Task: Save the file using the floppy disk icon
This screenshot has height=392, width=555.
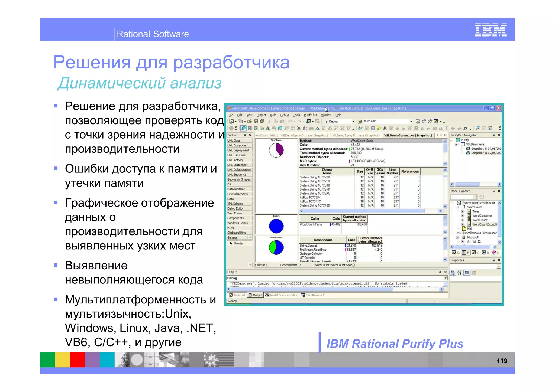Action: 256,122
